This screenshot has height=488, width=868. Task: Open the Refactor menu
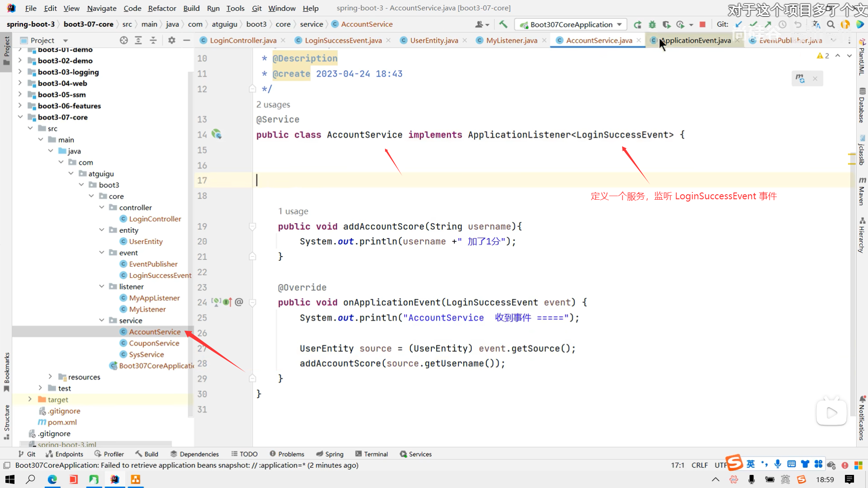(x=162, y=8)
